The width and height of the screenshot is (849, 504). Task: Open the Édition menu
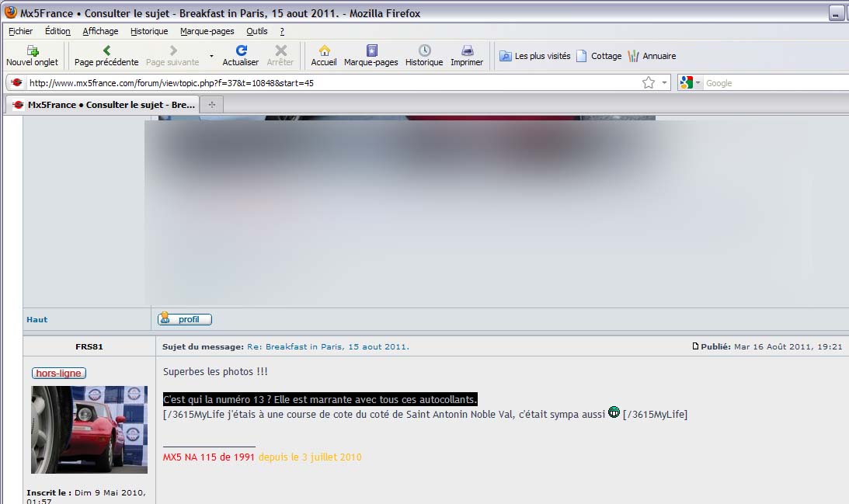pyautogui.click(x=57, y=31)
